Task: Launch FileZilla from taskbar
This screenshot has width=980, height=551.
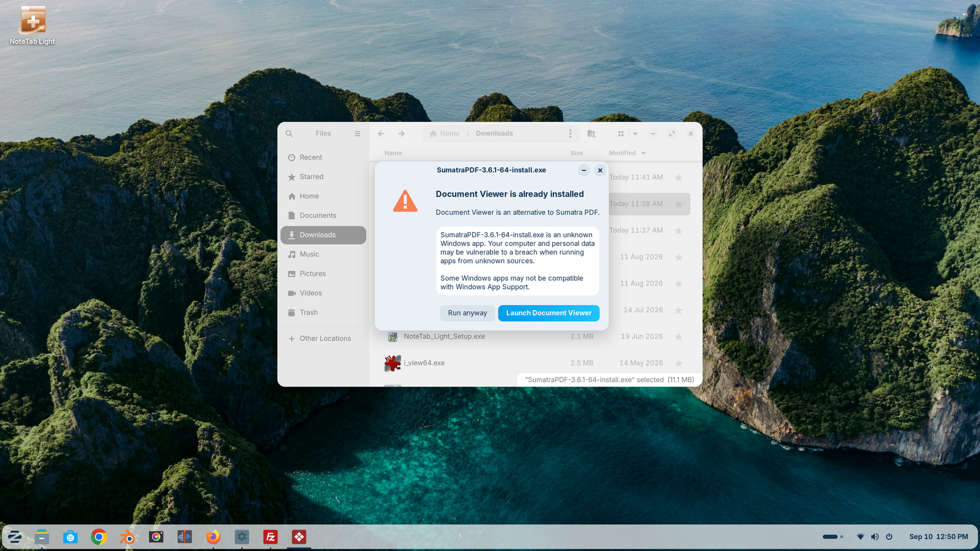Action: pos(270,537)
